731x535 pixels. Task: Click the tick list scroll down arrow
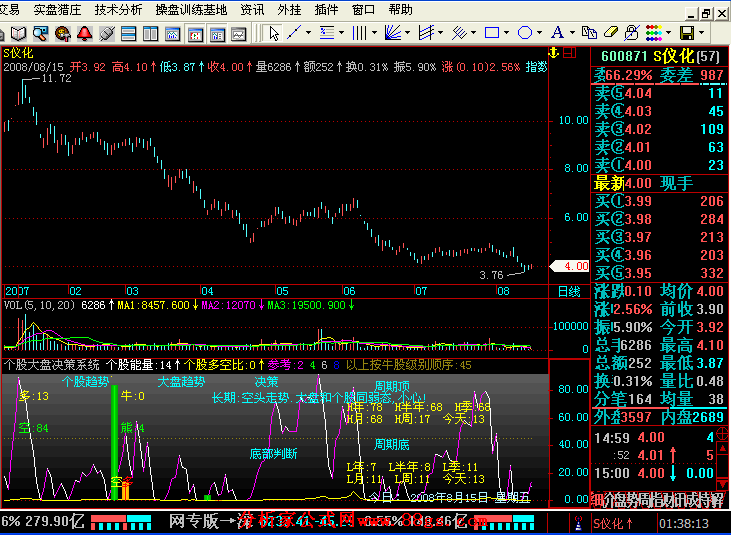tap(724, 483)
